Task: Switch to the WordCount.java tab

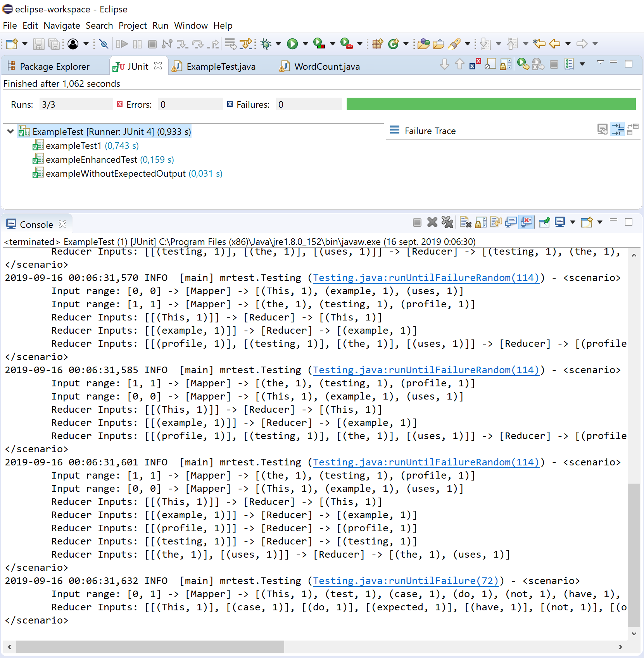Action: (327, 66)
